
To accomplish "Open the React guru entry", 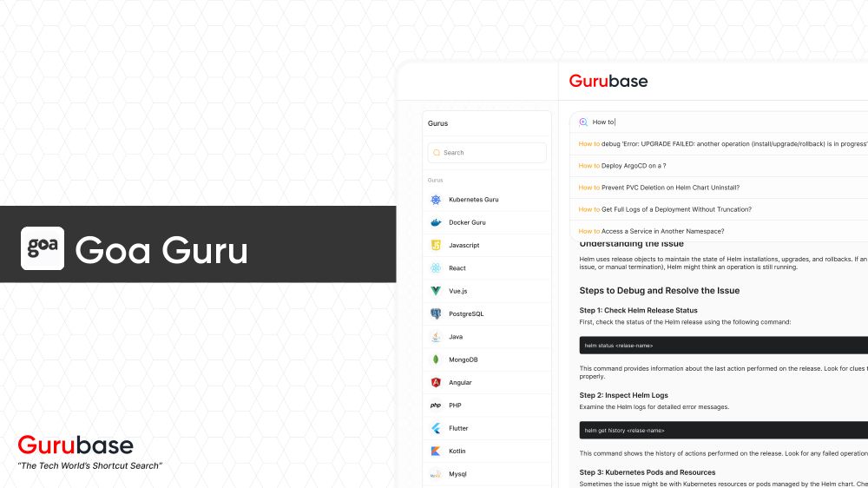I will point(487,268).
